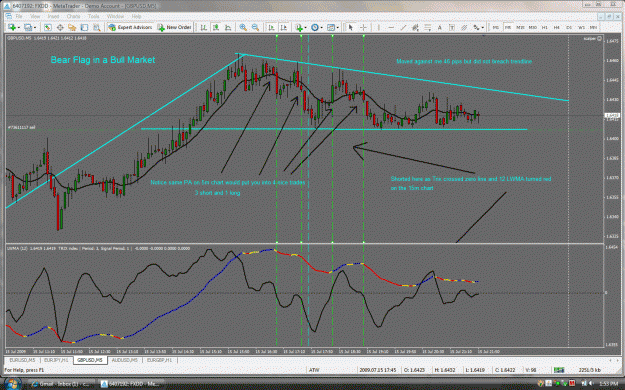Set timeframe to M30
The height and width of the screenshot is (390, 625).
click(x=533, y=27)
